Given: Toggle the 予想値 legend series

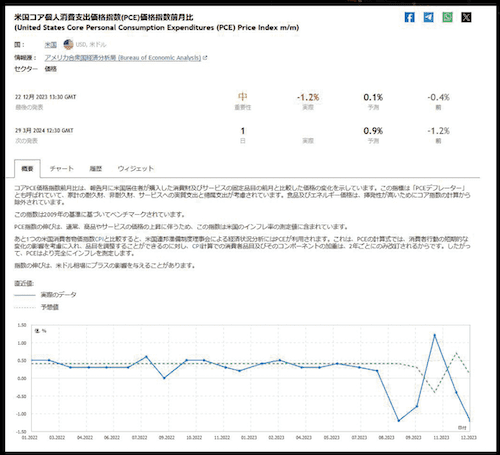Looking at the screenshot, I should point(36,307).
